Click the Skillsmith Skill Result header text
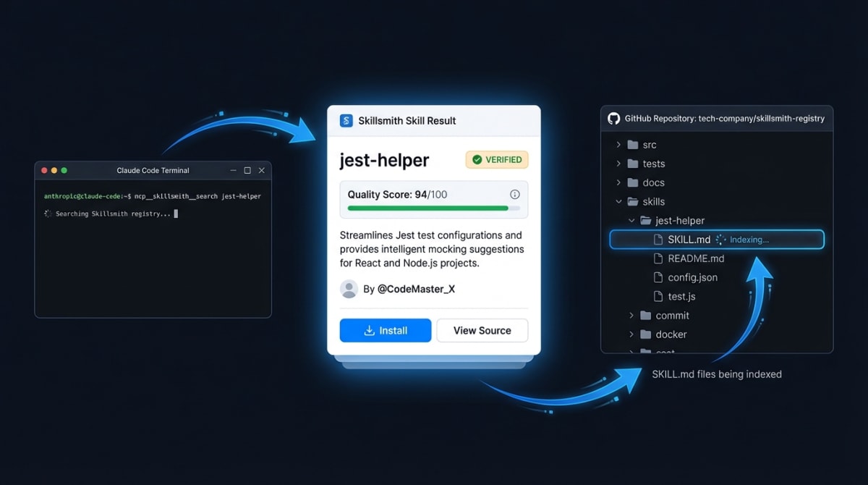 407,121
